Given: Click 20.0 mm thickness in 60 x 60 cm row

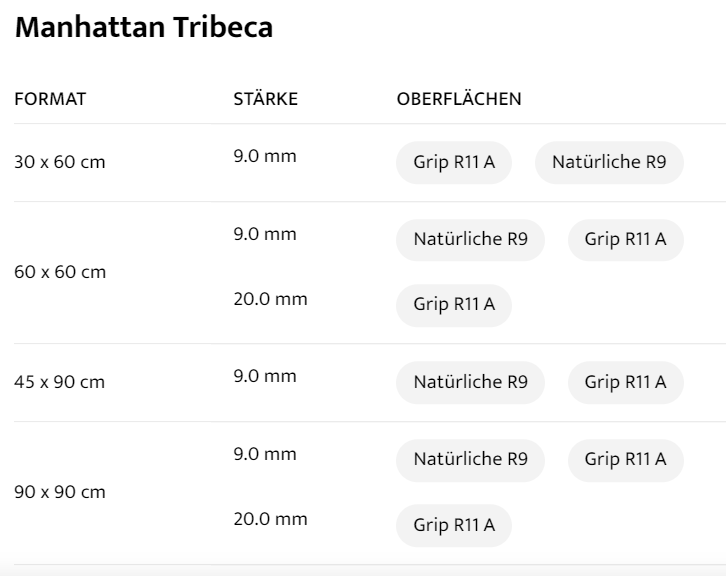Looking at the screenshot, I should click(x=270, y=299).
